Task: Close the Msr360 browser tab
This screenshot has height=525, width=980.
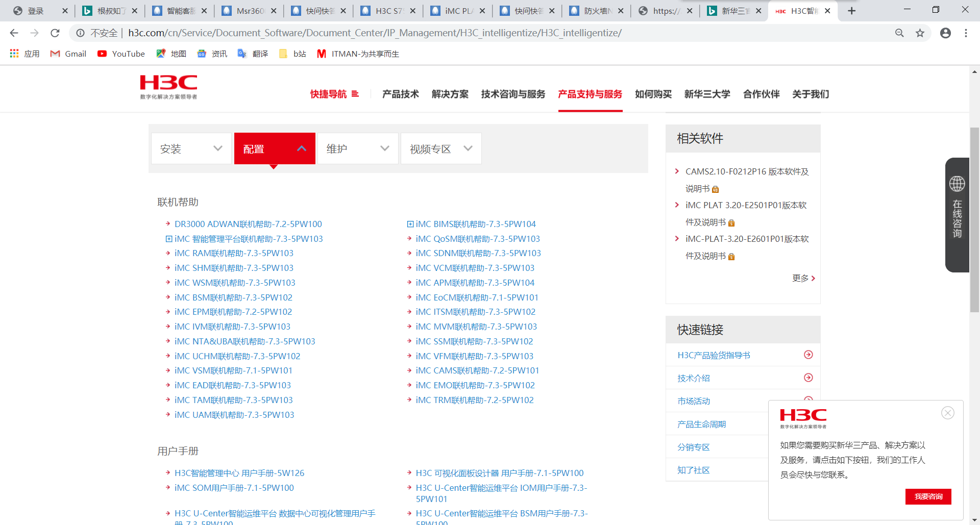Action: pos(274,11)
